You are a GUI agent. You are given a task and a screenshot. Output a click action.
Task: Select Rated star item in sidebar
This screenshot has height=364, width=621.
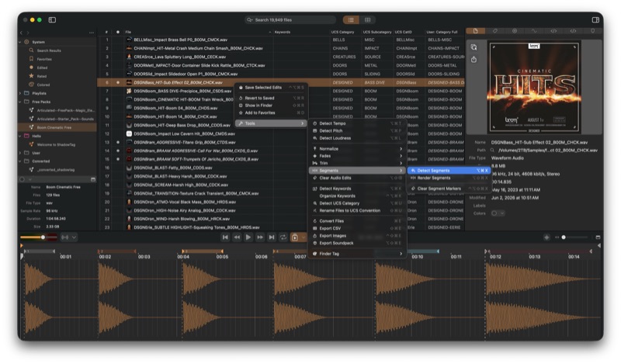pyautogui.click(x=42, y=76)
